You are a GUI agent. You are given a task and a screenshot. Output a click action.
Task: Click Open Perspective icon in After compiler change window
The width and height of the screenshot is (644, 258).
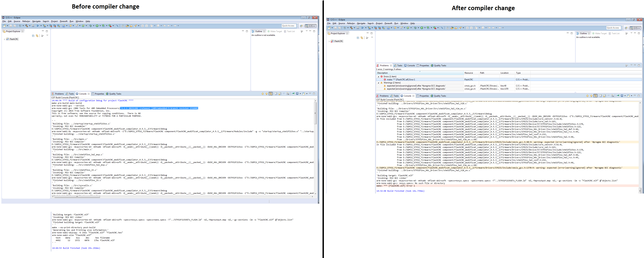tap(626, 28)
